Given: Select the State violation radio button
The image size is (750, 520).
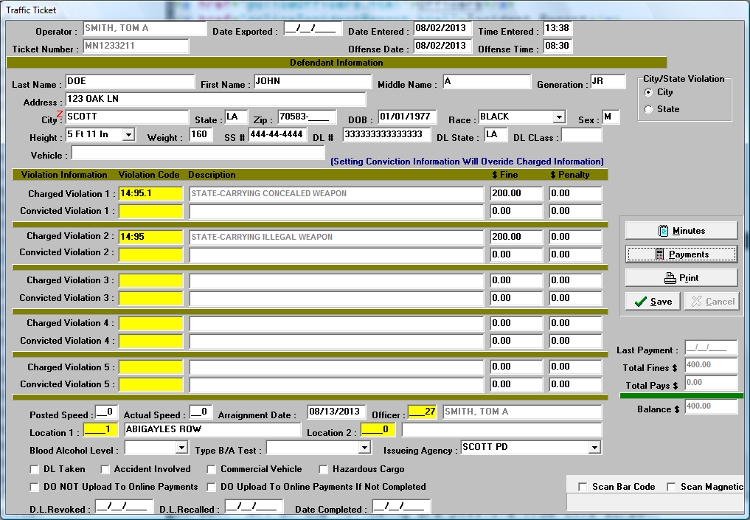Looking at the screenshot, I should [649, 109].
